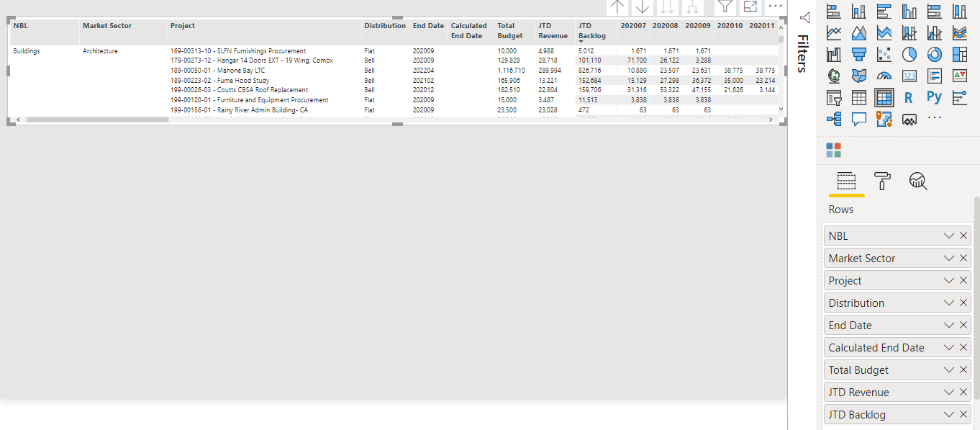Open the visuals ellipsis for more visuals
980x430 pixels.
pos(935,117)
